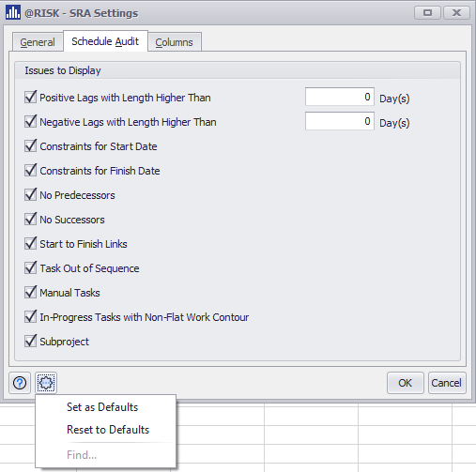
Task: Click the Cancel button
Action: 447,383
